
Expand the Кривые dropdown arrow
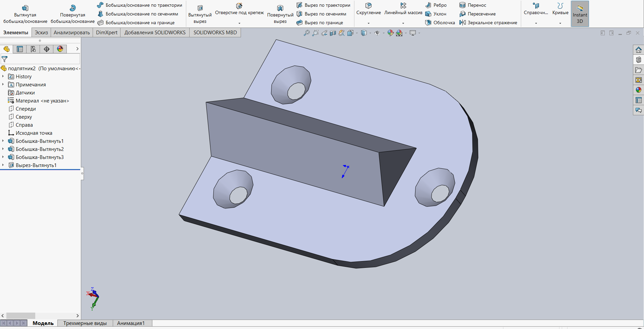coord(560,23)
